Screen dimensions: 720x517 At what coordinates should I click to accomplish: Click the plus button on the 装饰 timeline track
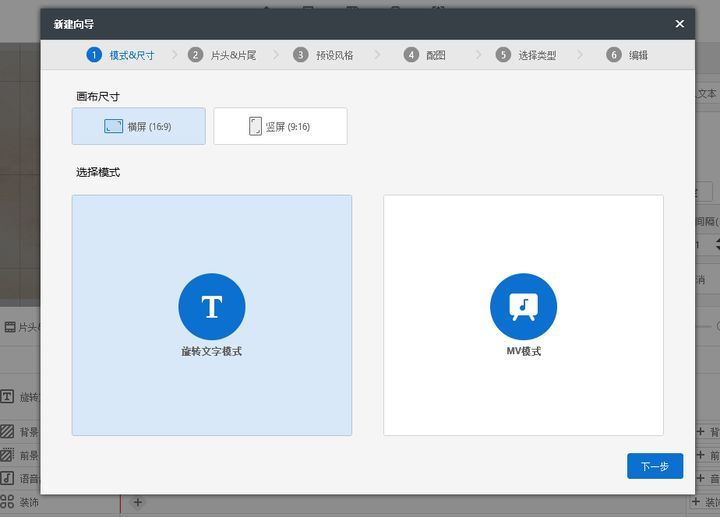point(137,502)
